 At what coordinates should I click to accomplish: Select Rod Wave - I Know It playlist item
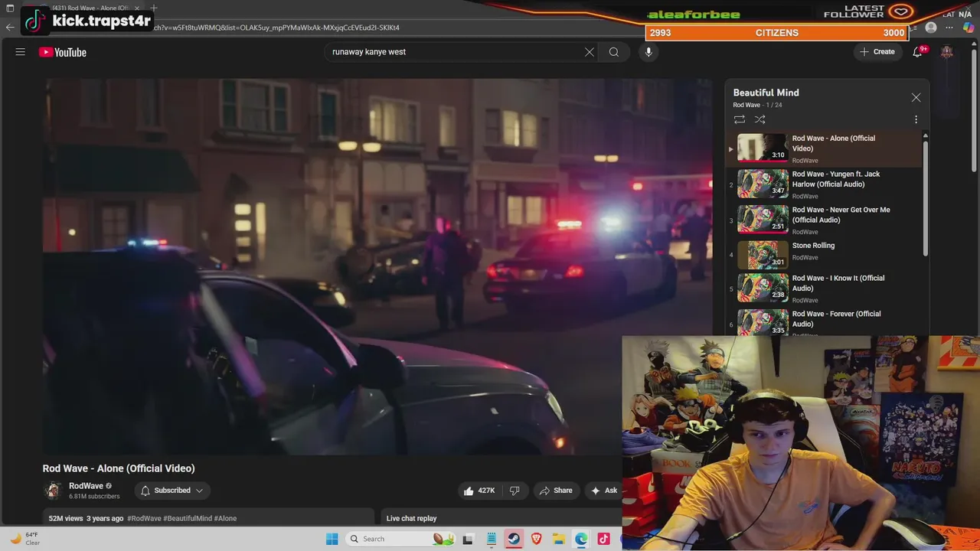pos(824,289)
